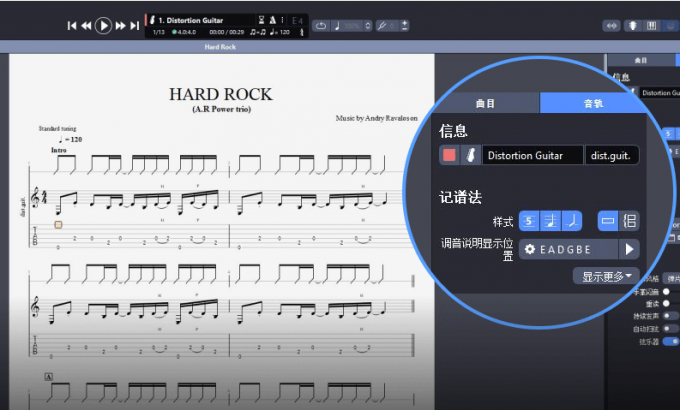Click the Standard tuning label on score
This screenshot has width=680, height=410.
57,128
